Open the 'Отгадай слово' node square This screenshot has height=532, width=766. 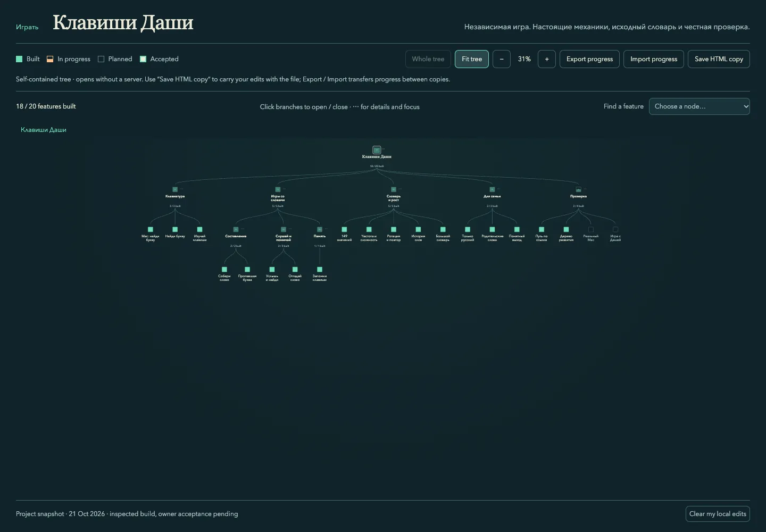(295, 269)
